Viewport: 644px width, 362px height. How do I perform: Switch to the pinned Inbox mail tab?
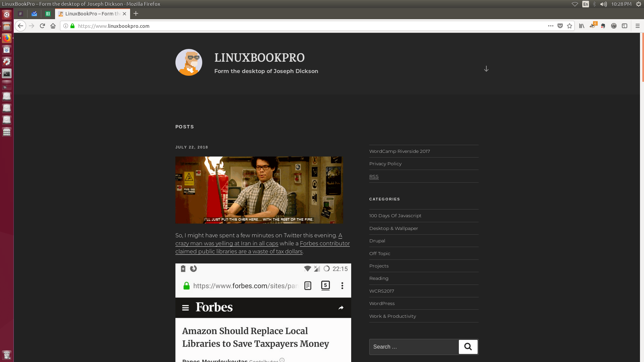(34, 14)
